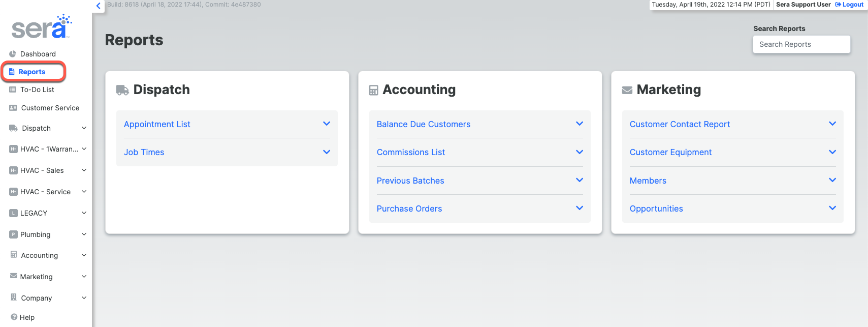
Task: Click the Search Reports input field
Action: (801, 44)
